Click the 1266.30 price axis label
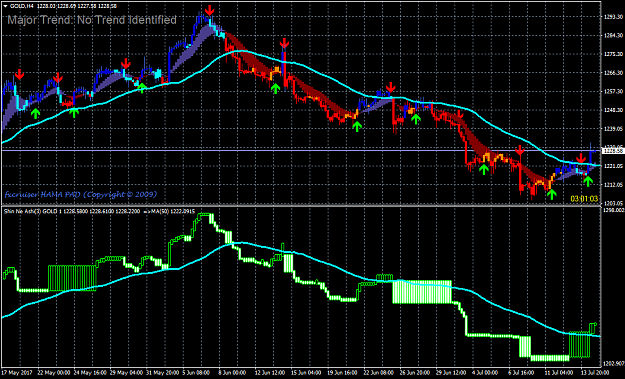This screenshot has height=379, width=625. point(613,73)
